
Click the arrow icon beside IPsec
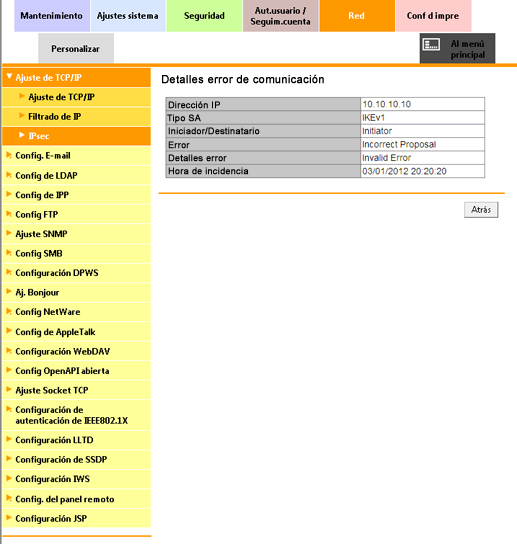(x=22, y=135)
